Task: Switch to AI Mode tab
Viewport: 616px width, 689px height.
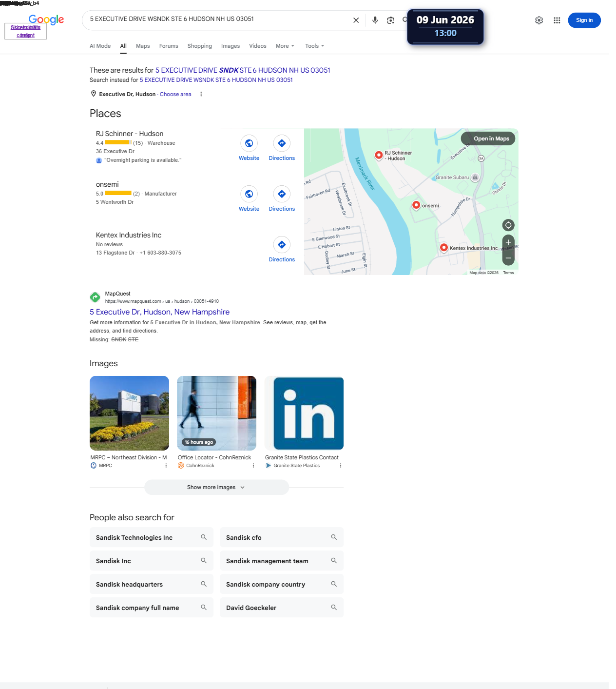Action: tap(100, 46)
